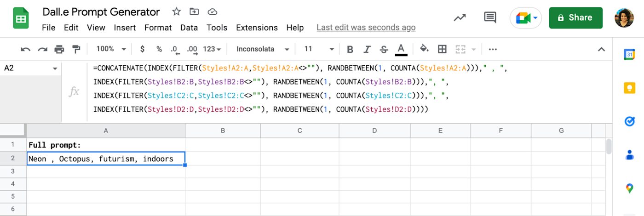Check cloud save status icon
The image size is (644, 216).
click(212, 12)
